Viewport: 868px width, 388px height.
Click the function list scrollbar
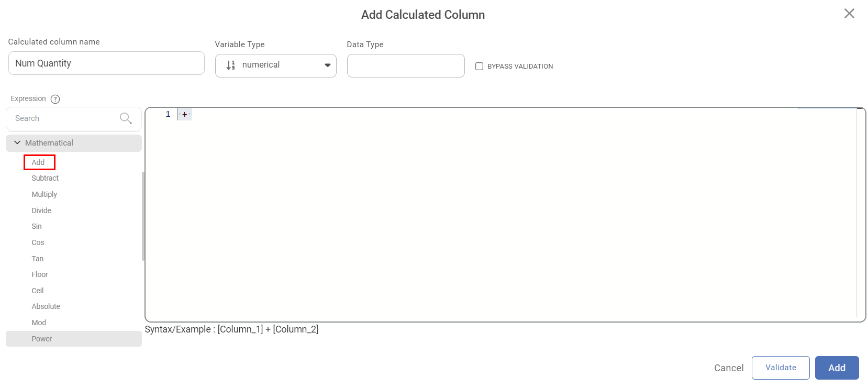(x=143, y=216)
